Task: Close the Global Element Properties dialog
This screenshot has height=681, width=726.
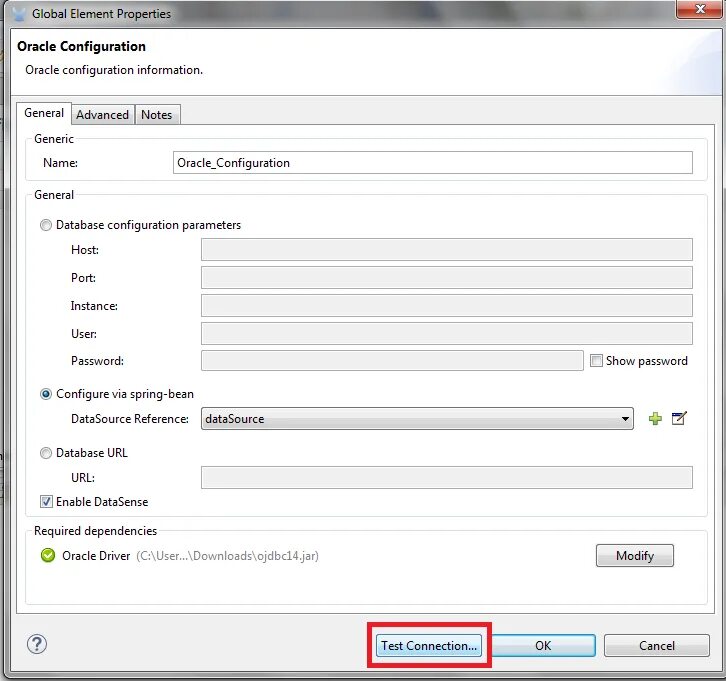Action: coord(700,9)
